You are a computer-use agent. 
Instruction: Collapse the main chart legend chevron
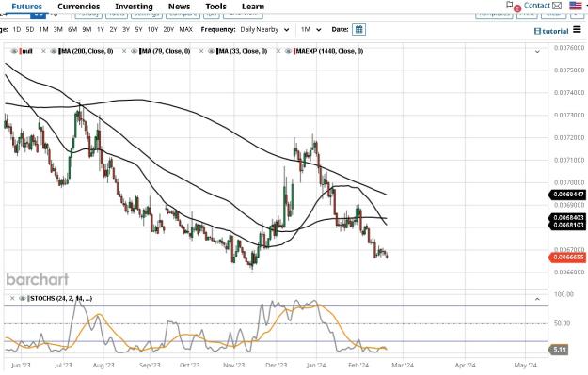pos(537,52)
